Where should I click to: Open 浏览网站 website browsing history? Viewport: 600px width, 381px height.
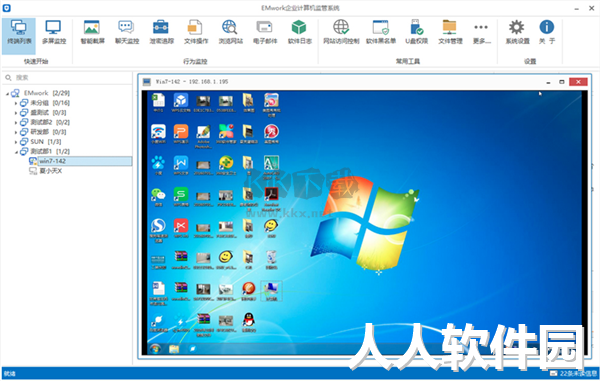coord(230,33)
